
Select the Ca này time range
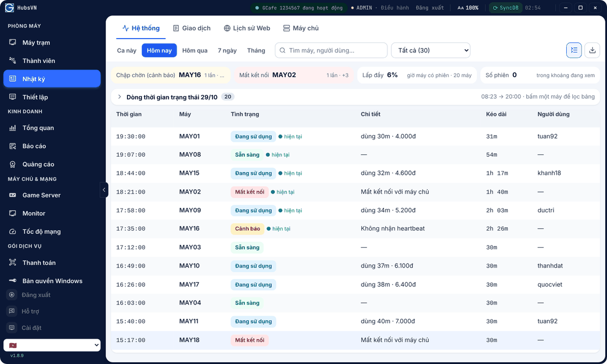tap(126, 50)
